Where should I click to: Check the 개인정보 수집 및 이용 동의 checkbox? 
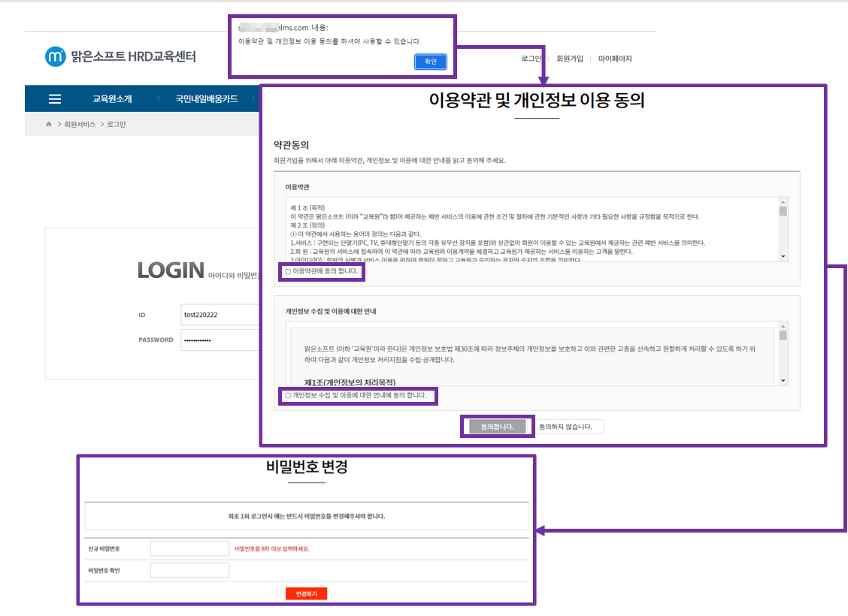(x=288, y=395)
